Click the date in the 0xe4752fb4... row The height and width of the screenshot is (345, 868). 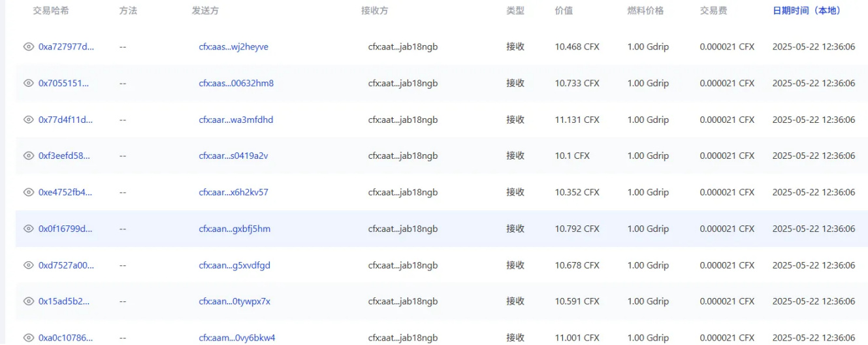(814, 193)
